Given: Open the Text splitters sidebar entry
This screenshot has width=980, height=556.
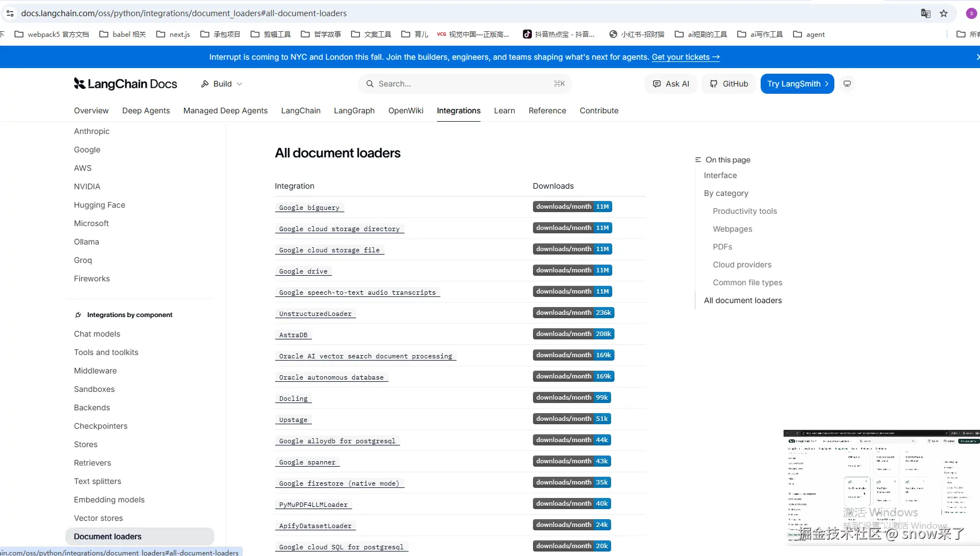Looking at the screenshot, I should pyautogui.click(x=98, y=481).
